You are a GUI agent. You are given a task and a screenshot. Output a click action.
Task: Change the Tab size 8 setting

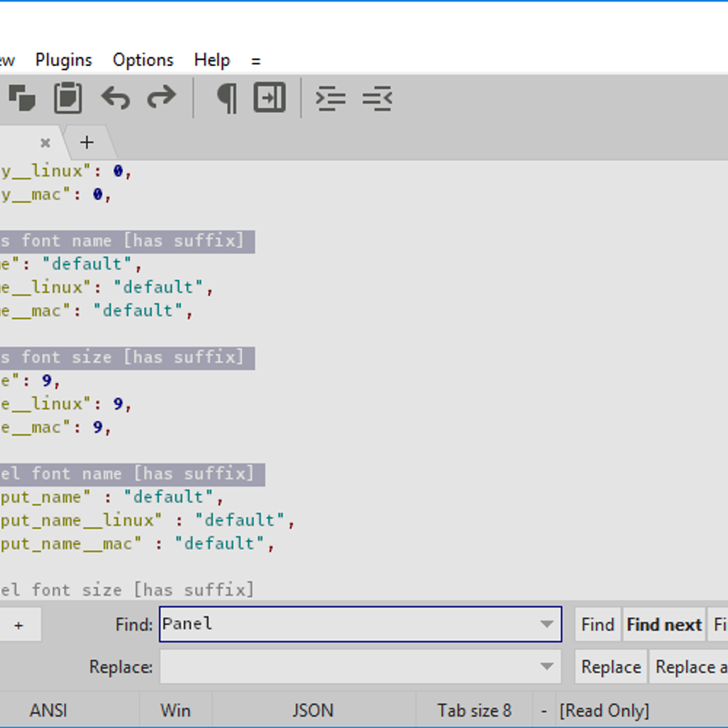(x=474, y=710)
